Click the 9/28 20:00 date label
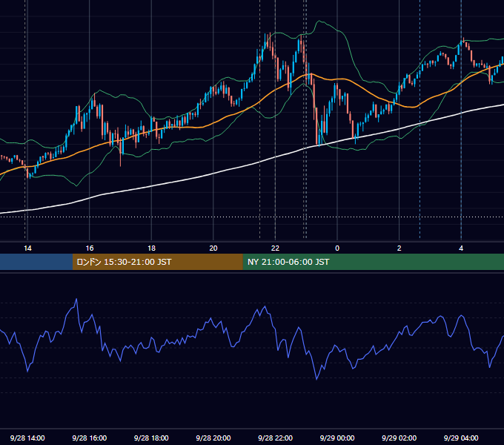 213,438
